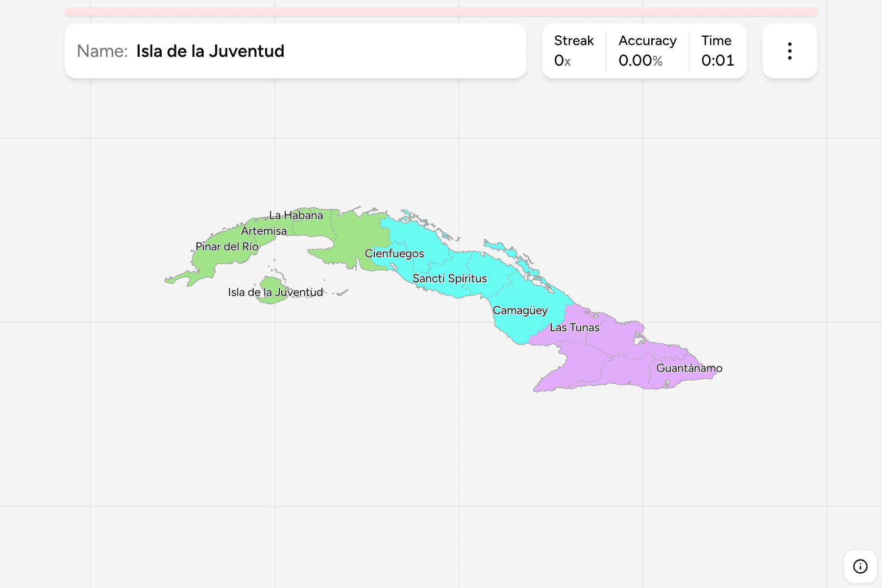Click the Cienfuegos label on map

[x=394, y=253]
